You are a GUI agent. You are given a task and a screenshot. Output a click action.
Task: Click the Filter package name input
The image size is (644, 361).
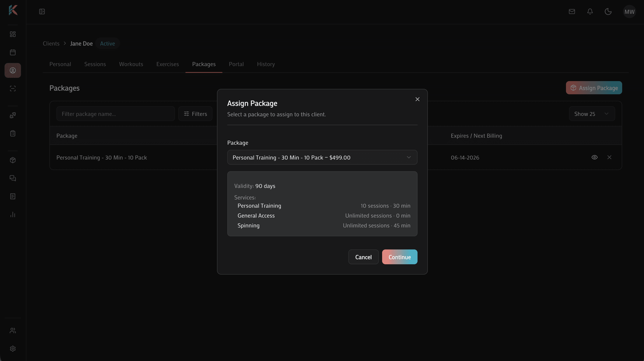pyautogui.click(x=115, y=114)
